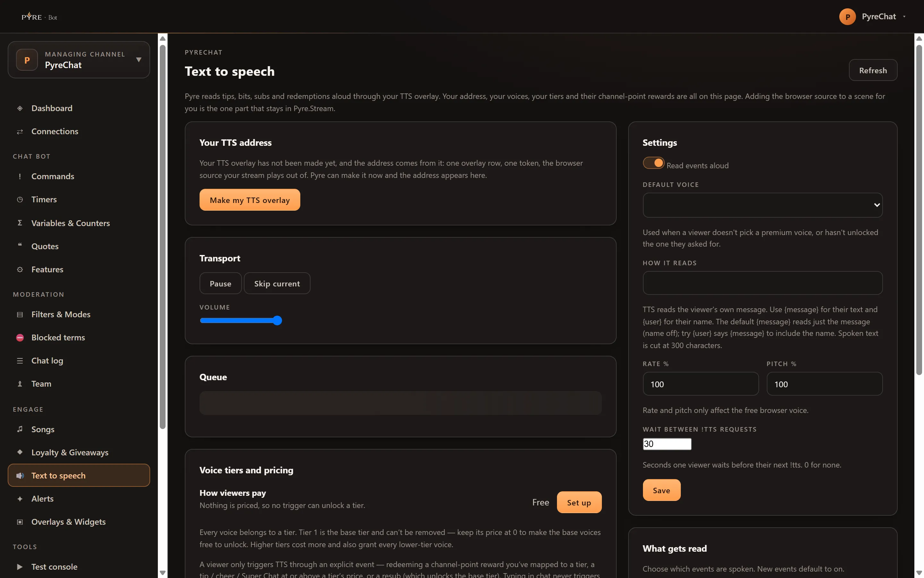Click the Loyalty & Giveaways diamond icon
This screenshot has width=924, height=578.
click(20, 452)
